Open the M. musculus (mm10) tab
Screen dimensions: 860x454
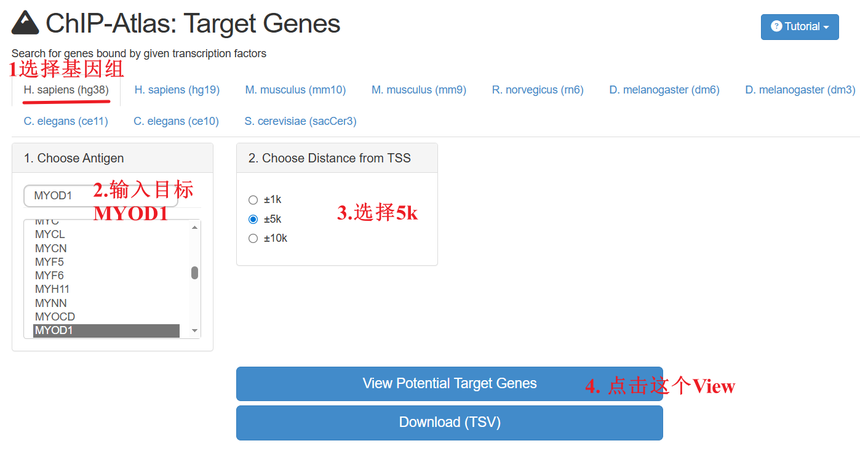pyautogui.click(x=295, y=90)
